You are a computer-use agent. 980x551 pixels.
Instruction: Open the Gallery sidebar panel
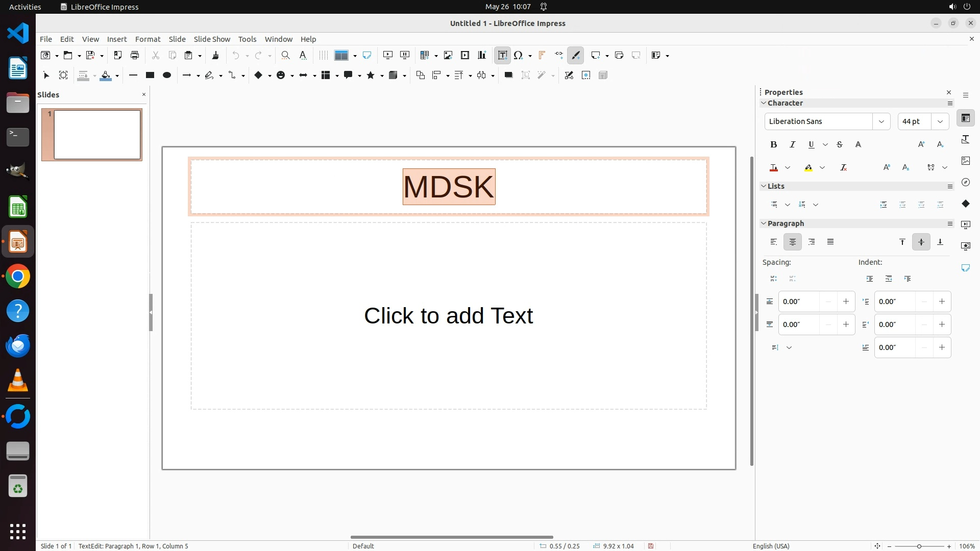(x=965, y=161)
